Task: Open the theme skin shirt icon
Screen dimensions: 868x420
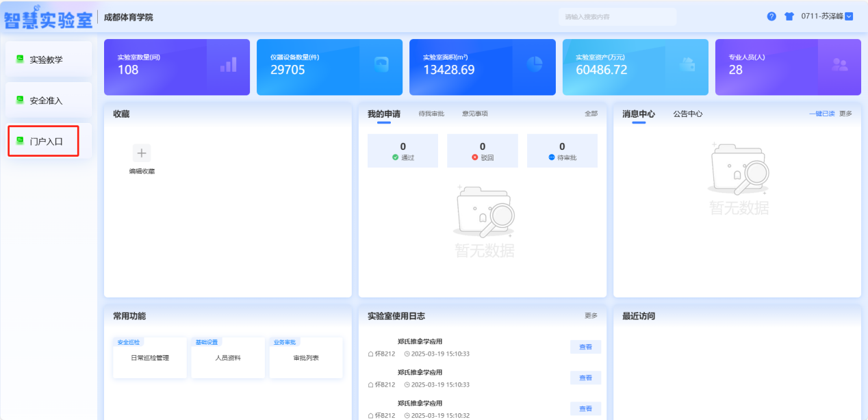Action: [x=789, y=16]
